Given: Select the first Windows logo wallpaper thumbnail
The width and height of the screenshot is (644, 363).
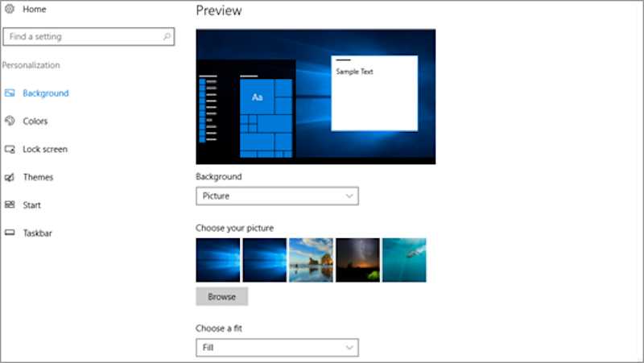Looking at the screenshot, I should 217,260.
